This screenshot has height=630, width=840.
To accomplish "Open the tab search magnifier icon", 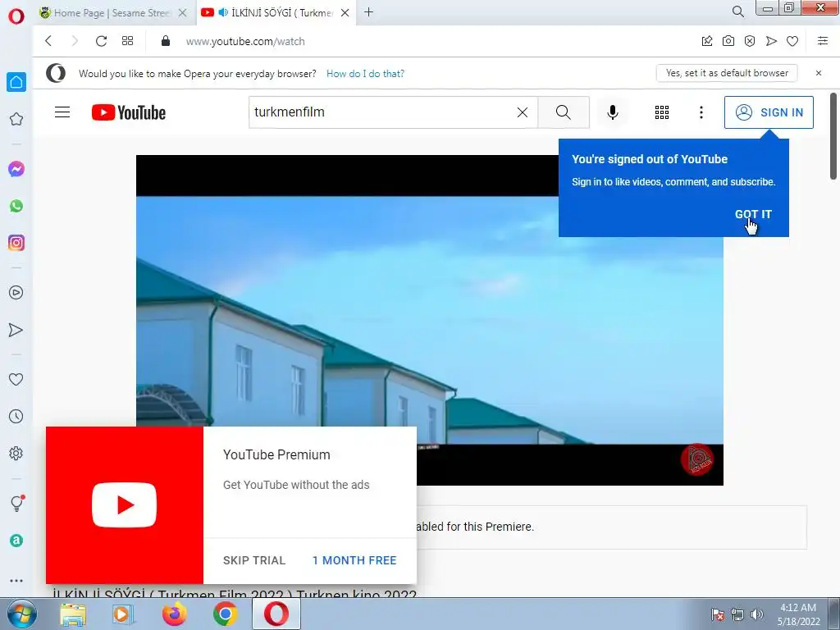I will click(x=737, y=11).
